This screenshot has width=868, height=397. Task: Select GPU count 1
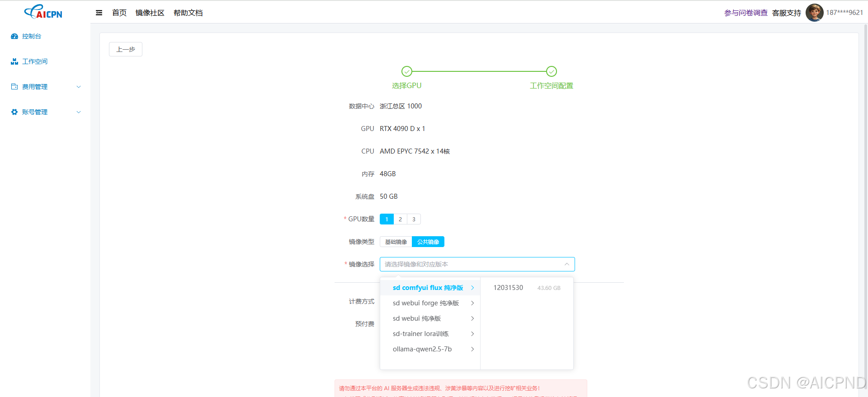pyautogui.click(x=387, y=219)
